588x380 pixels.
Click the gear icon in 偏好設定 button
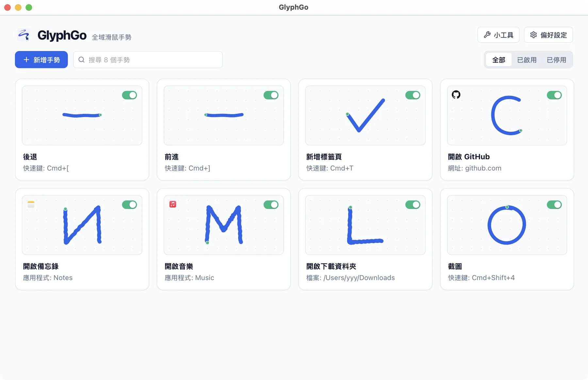(533, 35)
